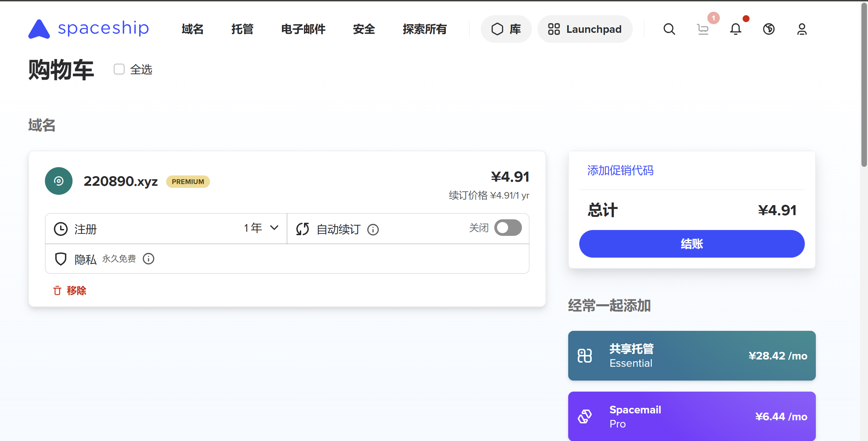Click the auto-renew arrows icon
The height and width of the screenshot is (441, 868).
[x=303, y=229]
